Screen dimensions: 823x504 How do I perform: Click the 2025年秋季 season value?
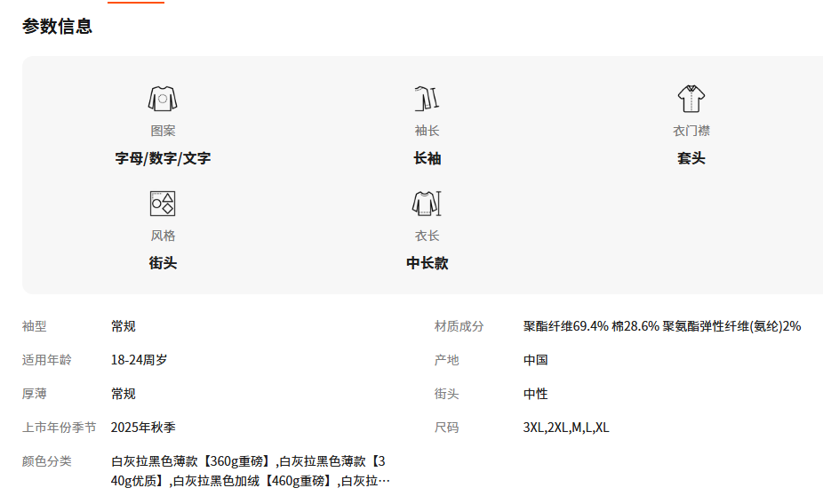pos(143,428)
